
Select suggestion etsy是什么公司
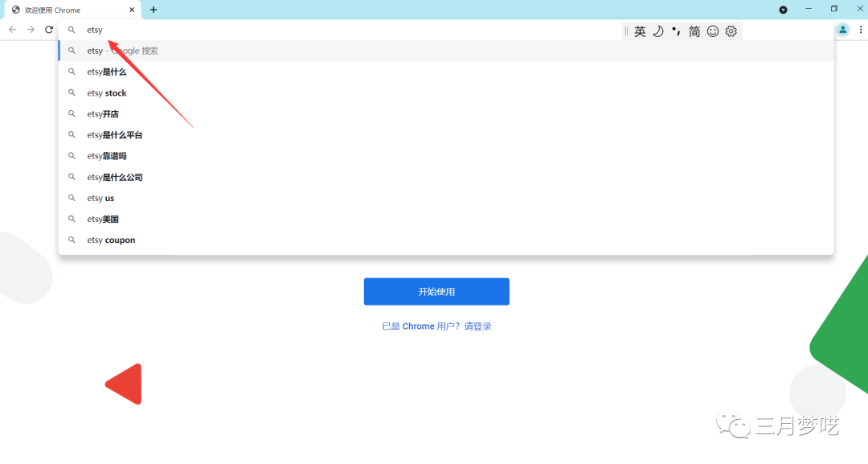(x=446, y=177)
